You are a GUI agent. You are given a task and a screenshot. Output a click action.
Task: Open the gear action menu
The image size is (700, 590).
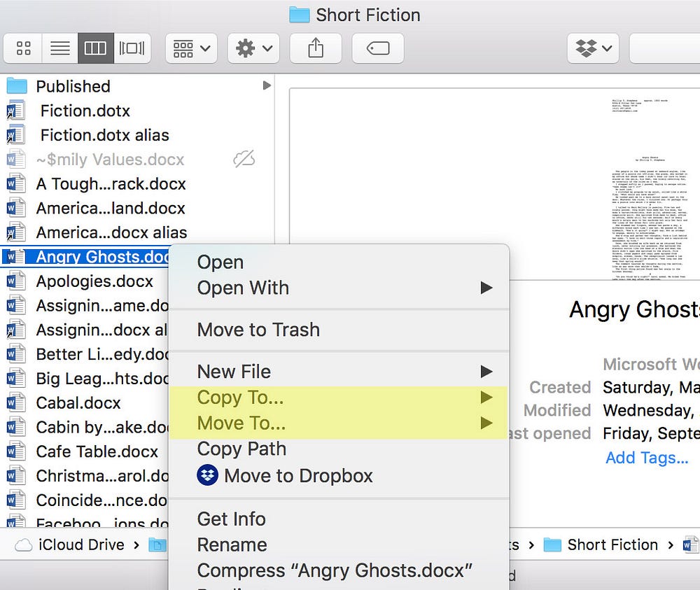(x=253, y=48)
